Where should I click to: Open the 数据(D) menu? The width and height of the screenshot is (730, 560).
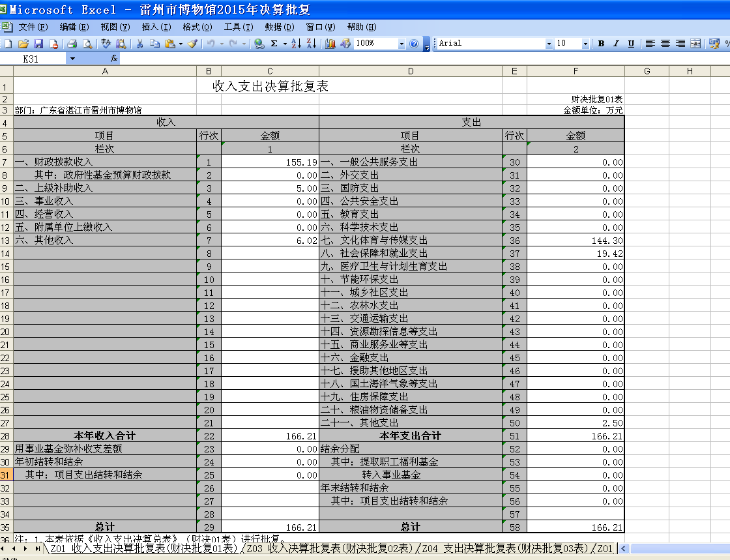(x=280, y=27)
